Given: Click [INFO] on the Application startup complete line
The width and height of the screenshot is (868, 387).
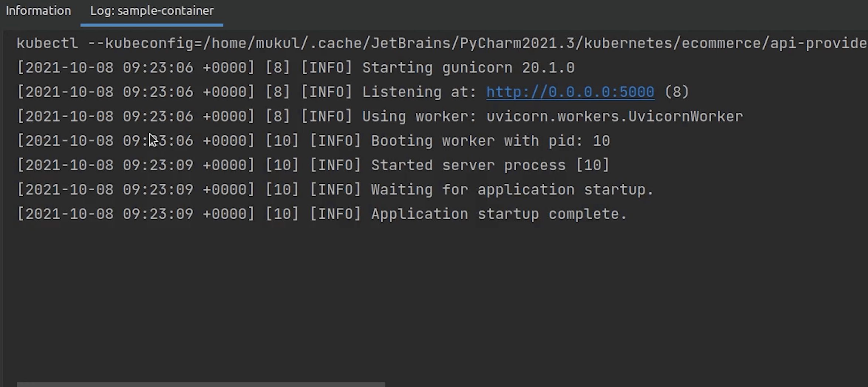Looking at the screenshot, I should click(x=335, y=214).
